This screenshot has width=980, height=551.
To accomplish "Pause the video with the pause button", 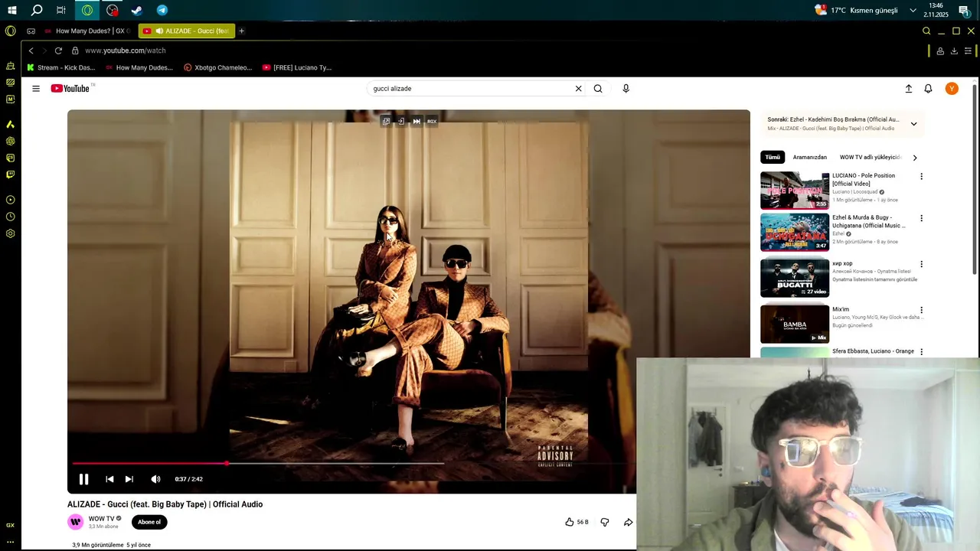I will [x=83, y=479].
